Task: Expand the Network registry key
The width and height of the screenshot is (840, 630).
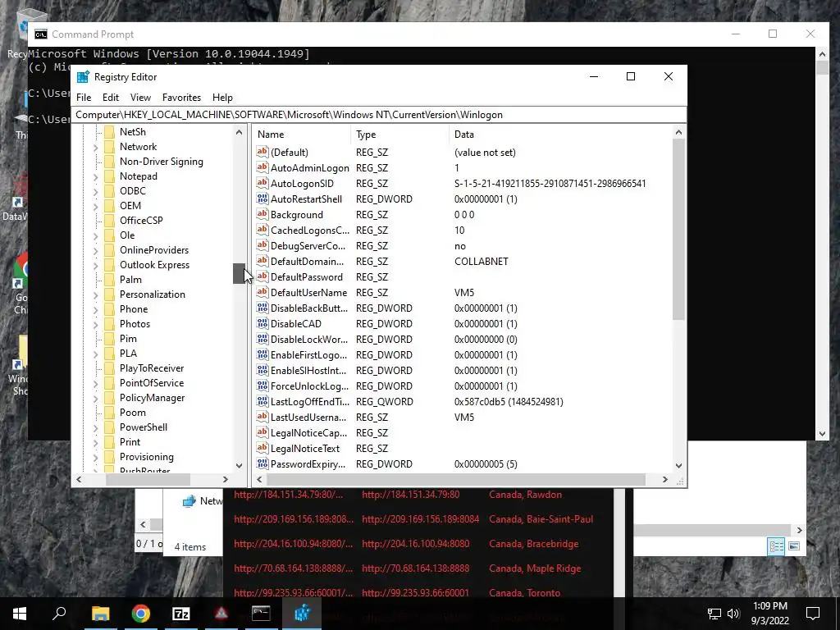Action: coord(95,147)
